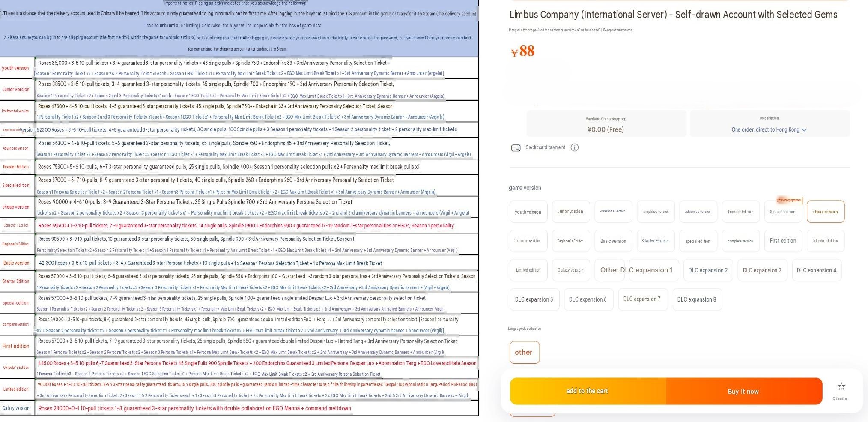868x422 pixels.
Task: Click the '52300 Roses' row text in the image table
Action: (x=247, y=129)
